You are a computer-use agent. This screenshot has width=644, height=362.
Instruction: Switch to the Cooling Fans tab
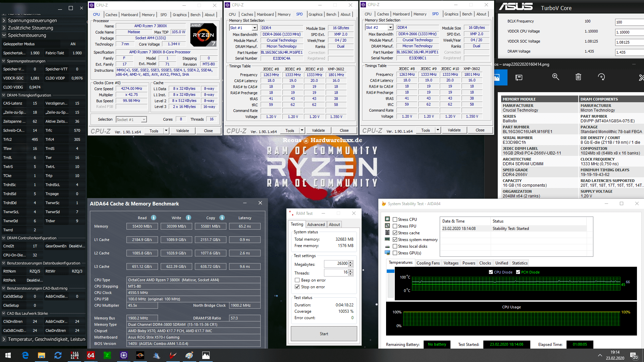[428, 263]
